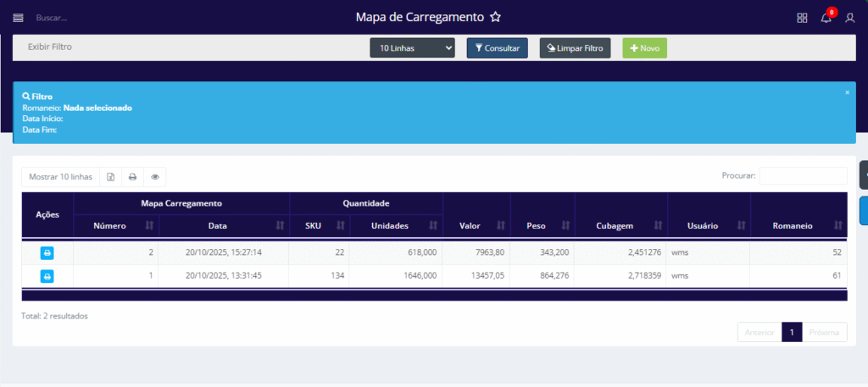Open the apps grid icon
868x387 pixels.
click(802, 18)
